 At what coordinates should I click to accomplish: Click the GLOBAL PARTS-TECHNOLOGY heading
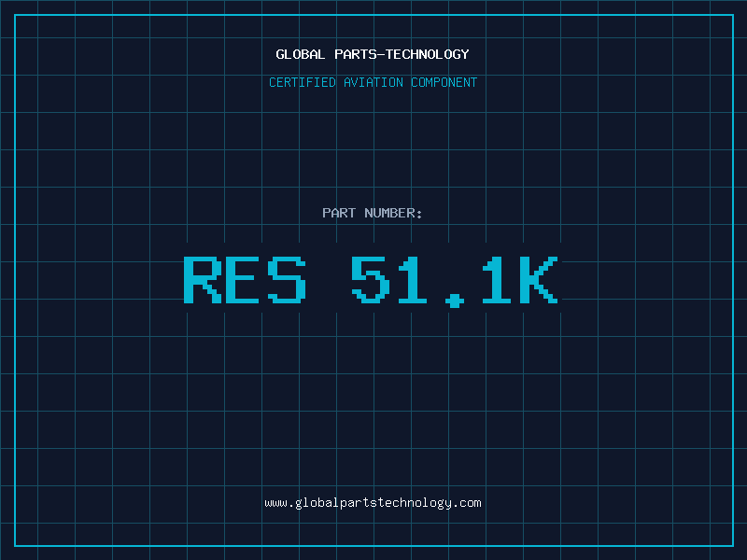point(373,54)
